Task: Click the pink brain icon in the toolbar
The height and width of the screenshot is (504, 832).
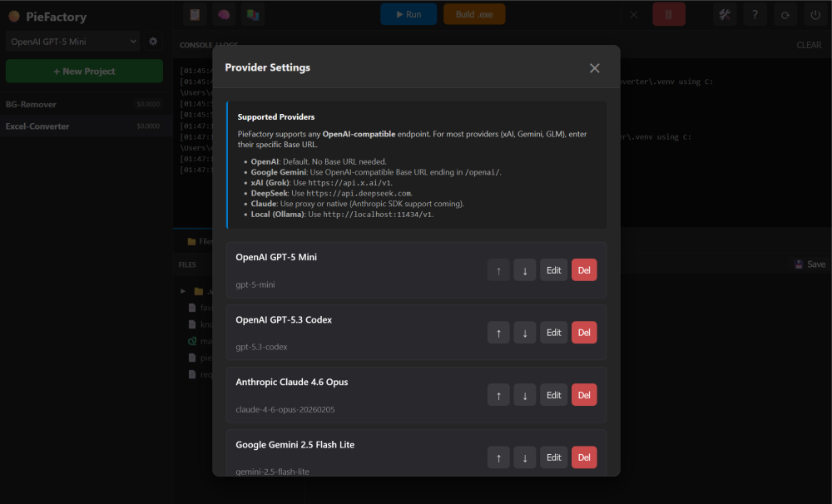Action: pyautogui.click(x=223, y=14)
